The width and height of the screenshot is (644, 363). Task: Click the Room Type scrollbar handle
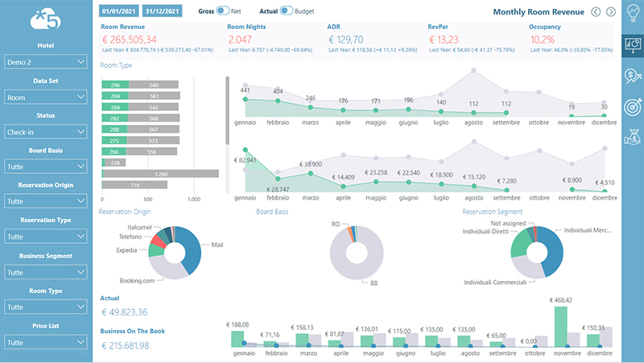pyautogui.click(x=227, y=110)
